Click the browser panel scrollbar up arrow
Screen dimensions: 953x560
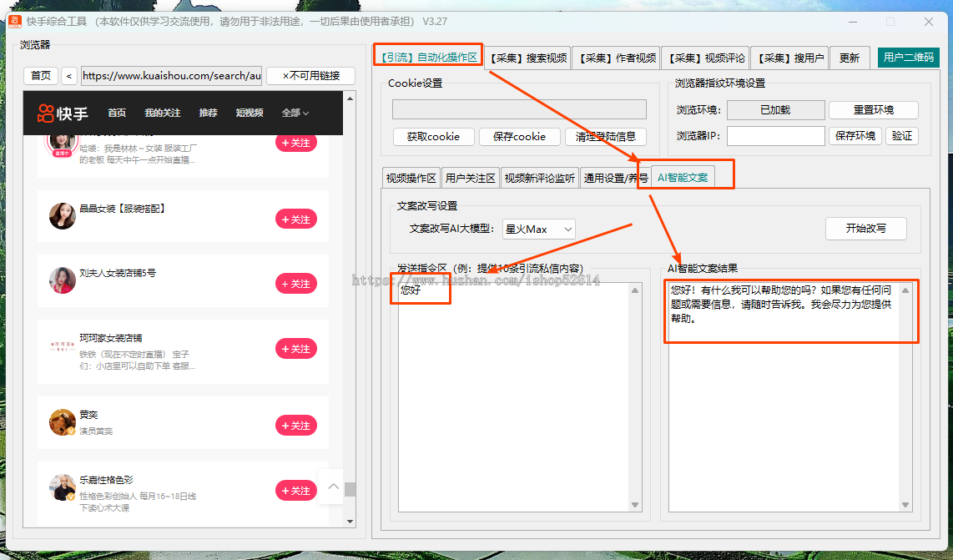pos(350,98)
